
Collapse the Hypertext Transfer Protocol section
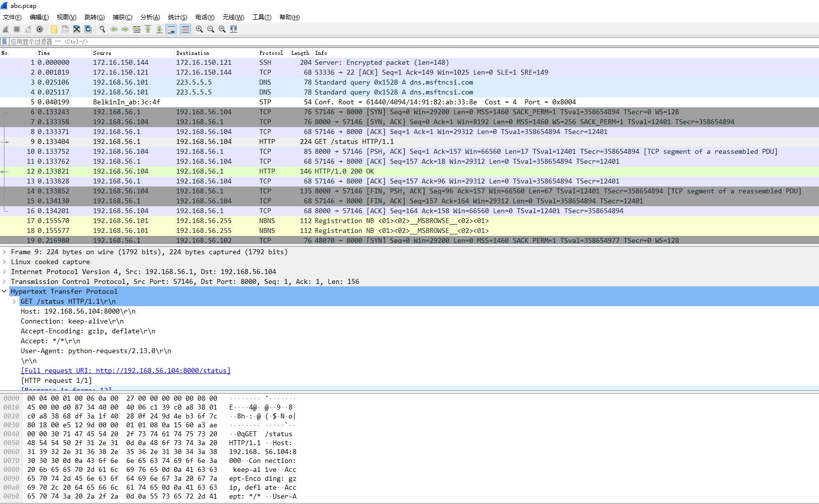click(x=4, y=291)
